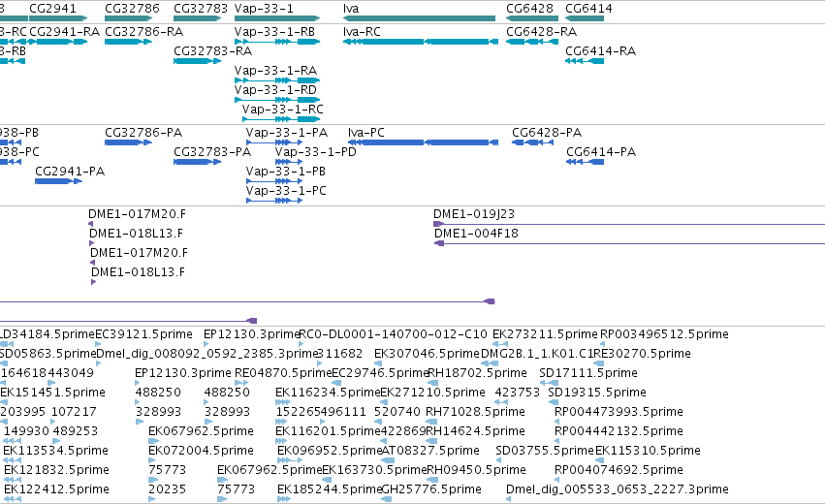This screenshot has width=825, height=504.
Task: Select the Iva-RC transcript
Action: (x=421, y=42)
